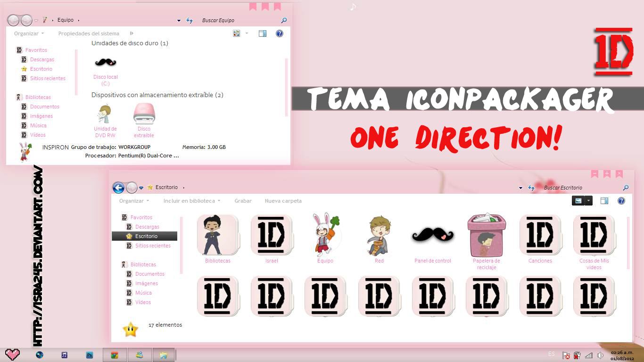Click the Buscar Equipo search field
This screenshot has width=644, height=362.
(238, 20)
